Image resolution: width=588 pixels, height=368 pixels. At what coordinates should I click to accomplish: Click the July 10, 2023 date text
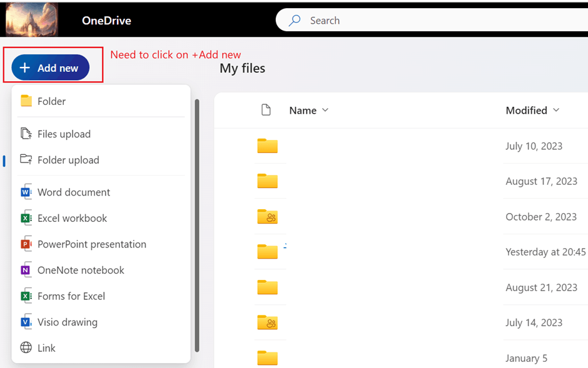[534, 146]
